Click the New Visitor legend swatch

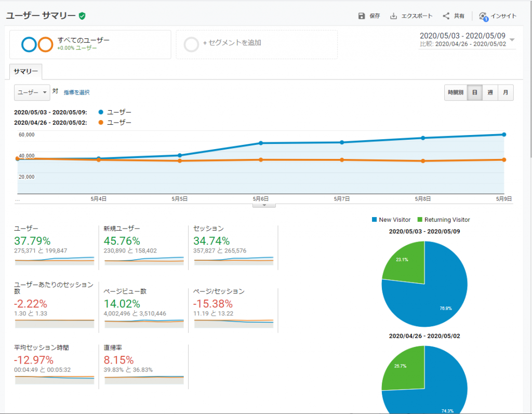point(374,220)
